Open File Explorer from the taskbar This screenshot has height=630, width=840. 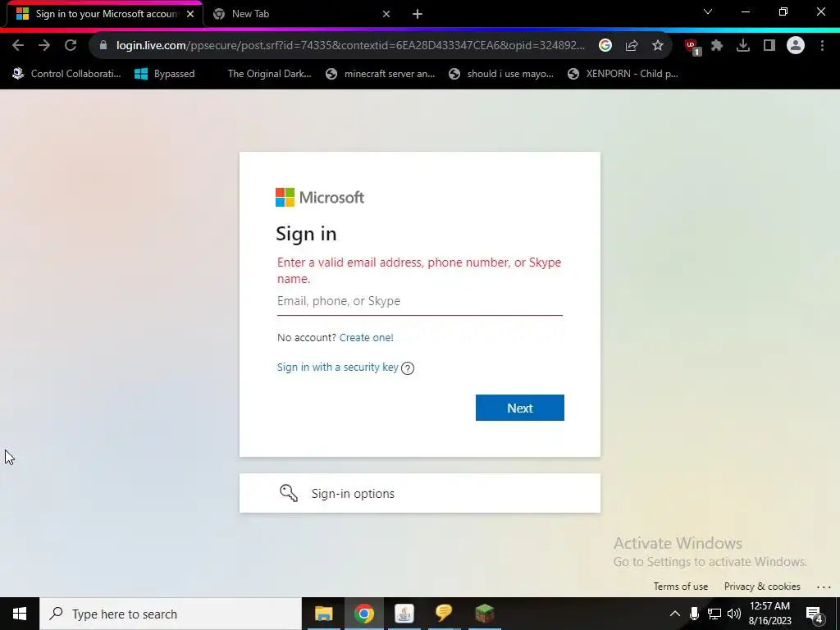[x=323, y=614]
